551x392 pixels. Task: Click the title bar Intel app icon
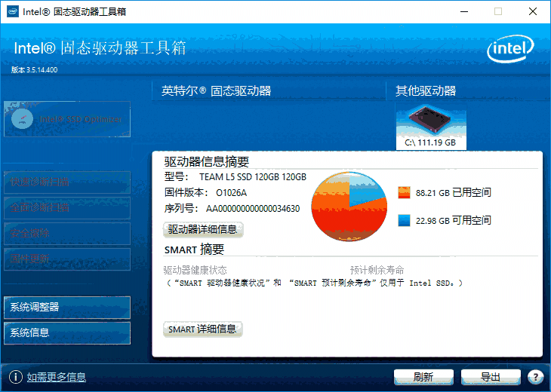coord(13,11)
